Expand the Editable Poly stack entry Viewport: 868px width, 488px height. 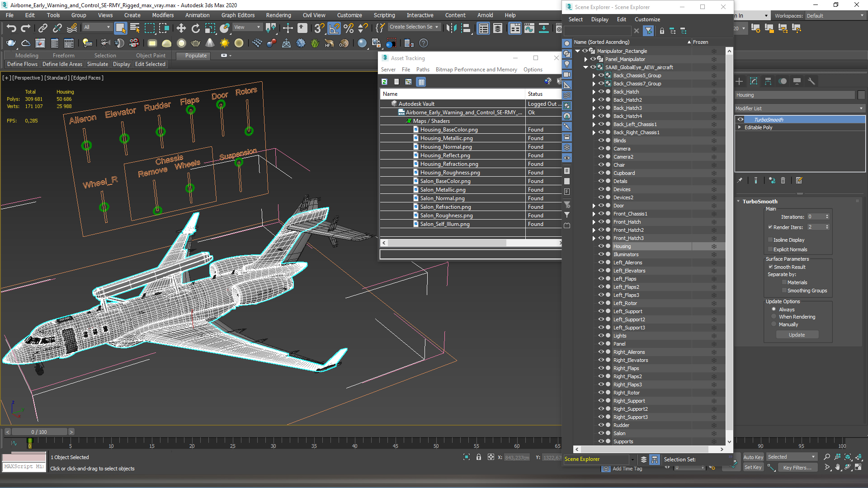(740, 127)
